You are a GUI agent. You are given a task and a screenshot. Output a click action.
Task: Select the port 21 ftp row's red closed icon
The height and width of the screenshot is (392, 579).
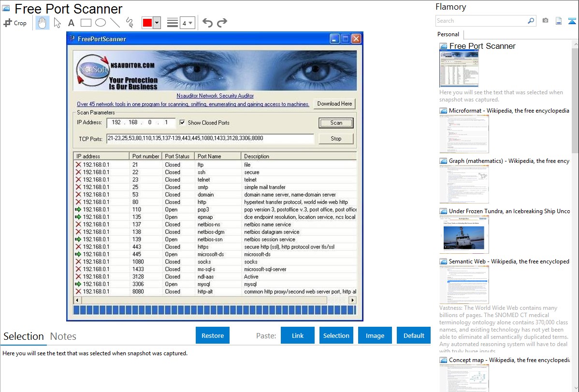78,165
